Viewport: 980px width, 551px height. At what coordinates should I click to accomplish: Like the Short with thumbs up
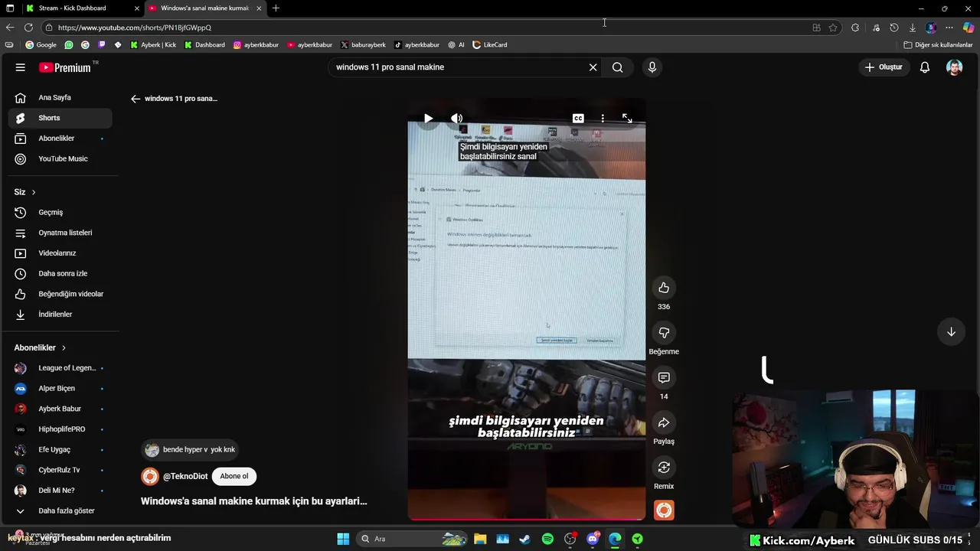(x=664, y=288)
